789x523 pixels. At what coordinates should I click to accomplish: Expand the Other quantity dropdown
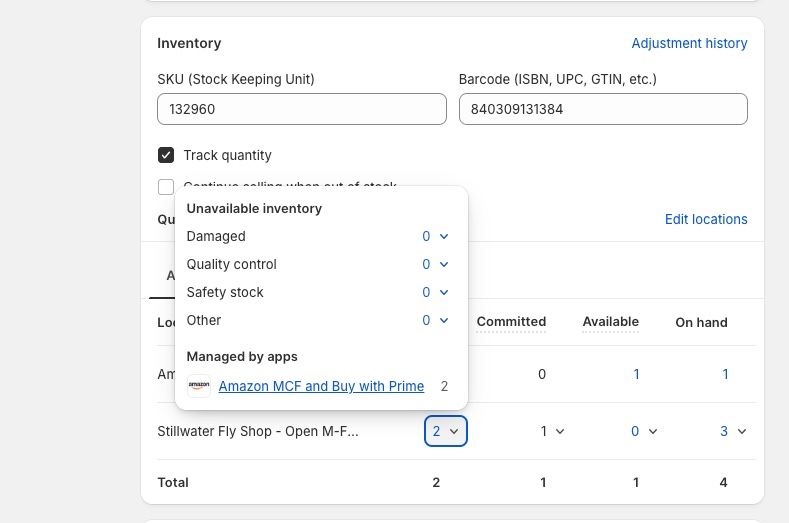click(435, 321)
